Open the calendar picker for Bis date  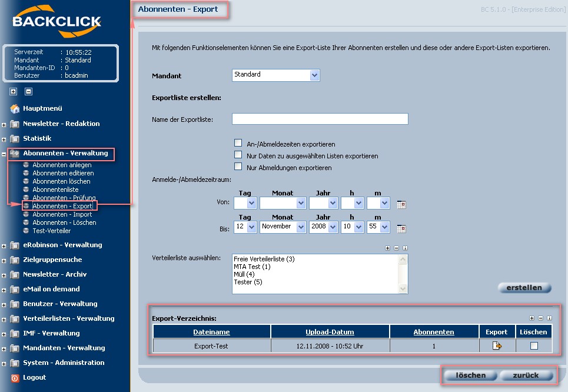[x=401, y=228]
